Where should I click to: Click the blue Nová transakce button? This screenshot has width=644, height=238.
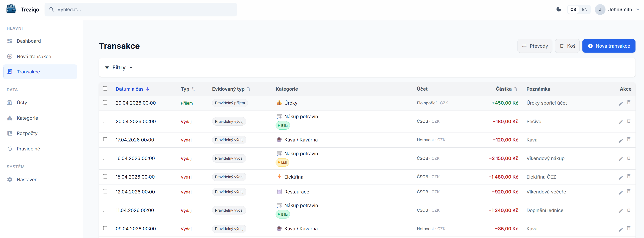tap(608, 46)
